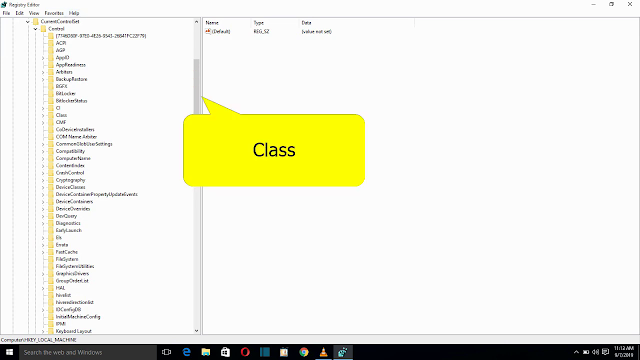Expand the Arbiters key
Image resolution: width=640 pixels, height=360 pixels.
click(43, 72)
